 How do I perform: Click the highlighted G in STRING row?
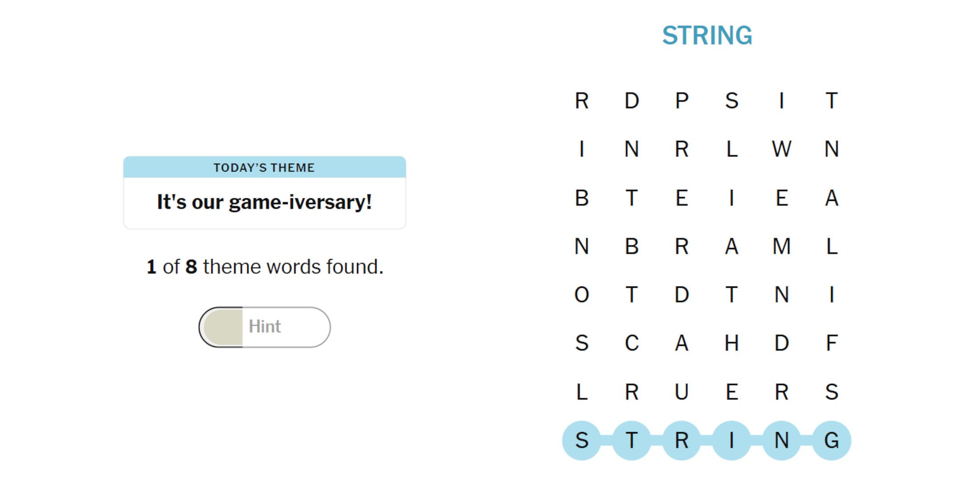point(831,441)
